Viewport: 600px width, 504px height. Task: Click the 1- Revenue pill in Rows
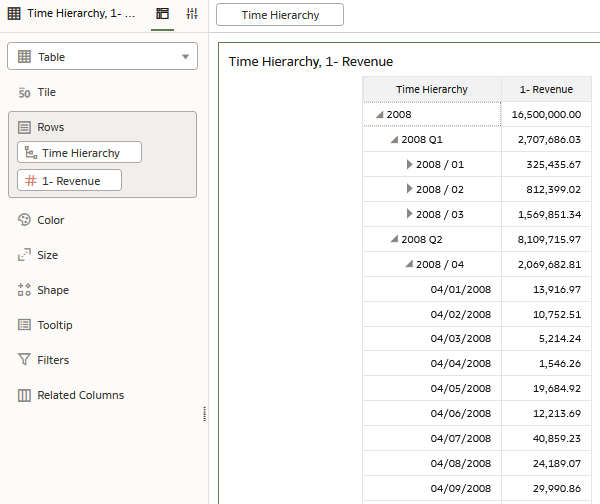(x=70, y=180)
